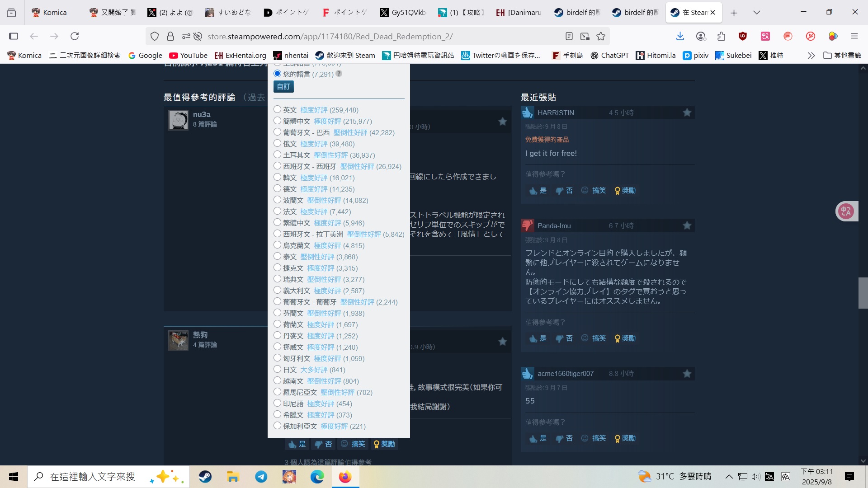Open the Firefox hamburger menu

click(854, 36)
